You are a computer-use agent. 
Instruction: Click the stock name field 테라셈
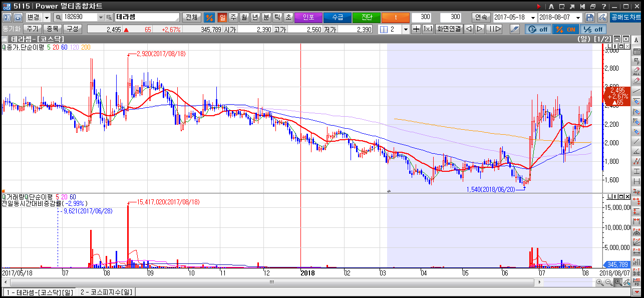tap(147, 17)
